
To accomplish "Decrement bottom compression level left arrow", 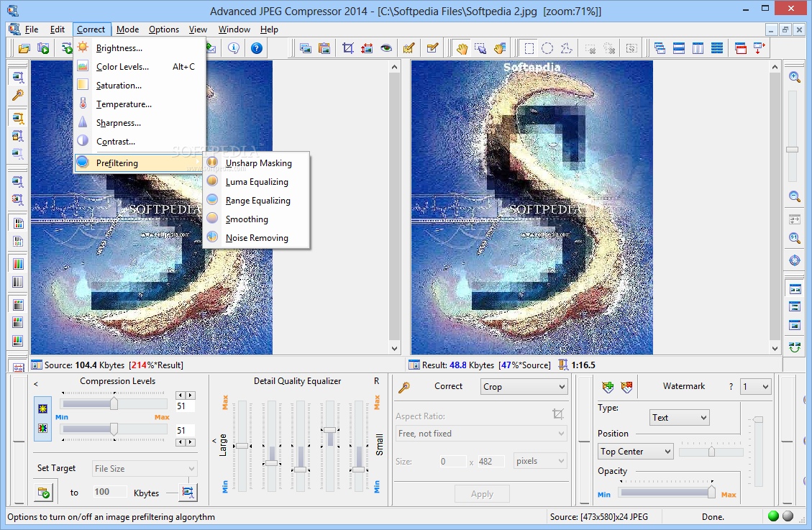I will point(181,442).
